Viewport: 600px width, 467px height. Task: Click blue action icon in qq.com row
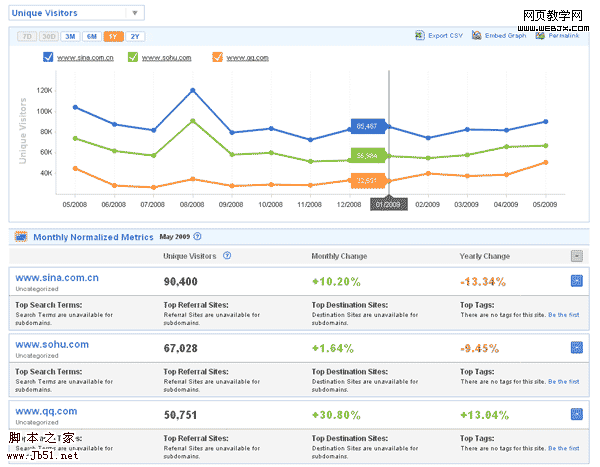pyautogui.click(x=576, y=414)
